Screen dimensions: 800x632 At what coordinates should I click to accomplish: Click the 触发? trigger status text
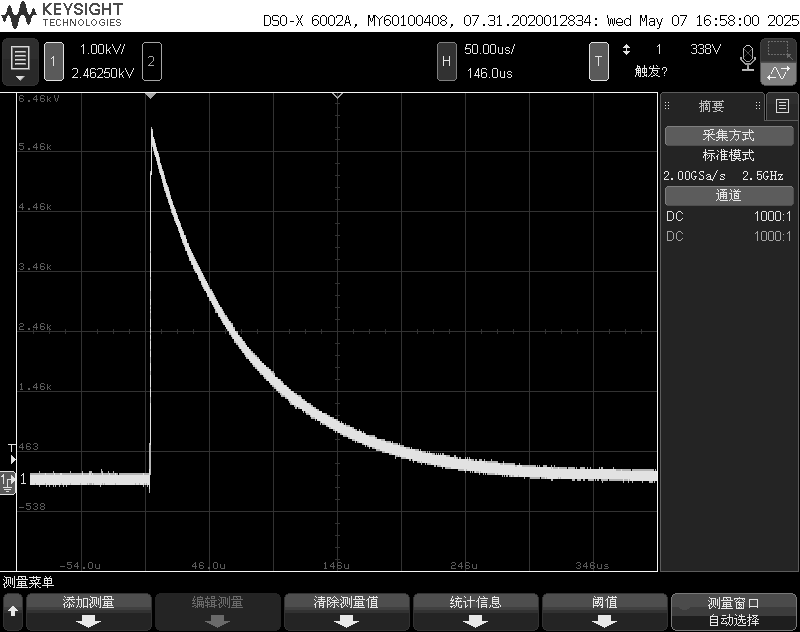point(651,71)
